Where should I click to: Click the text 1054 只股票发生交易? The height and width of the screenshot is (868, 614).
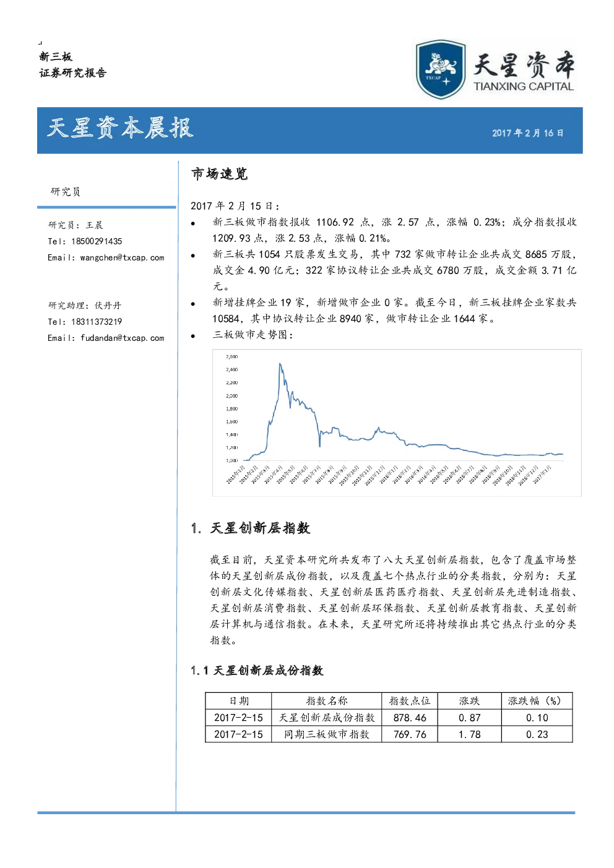[309, 254]
